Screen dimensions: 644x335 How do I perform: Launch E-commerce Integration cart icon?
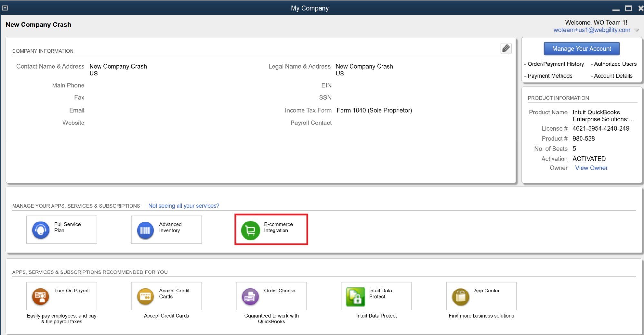point(250,230)
